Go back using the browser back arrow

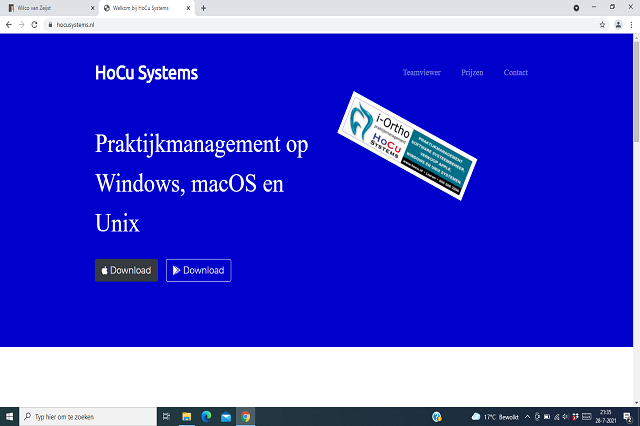coord(9,25)
